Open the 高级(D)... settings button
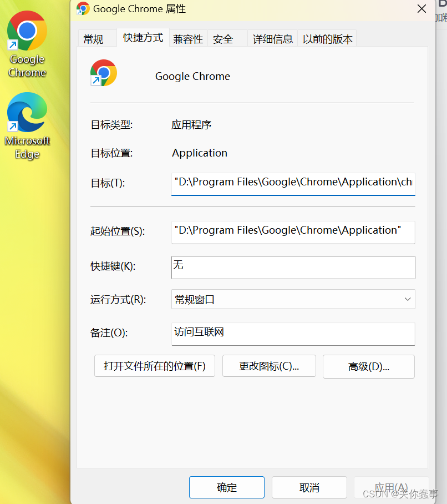The height and width of the screenshot is (504, 447). (369, 366)
